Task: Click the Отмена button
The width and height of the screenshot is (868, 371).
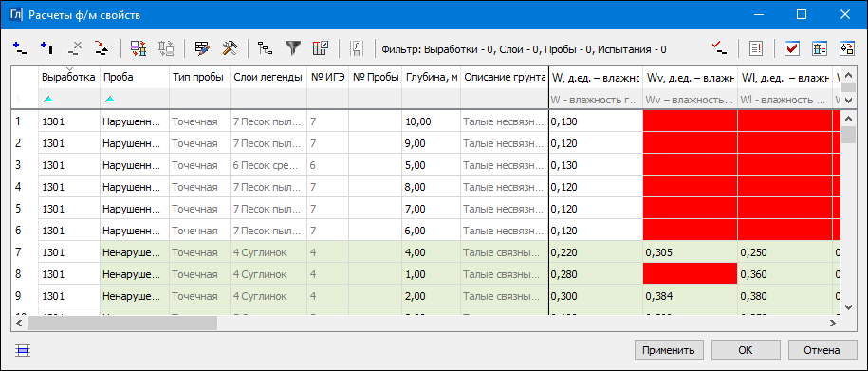Action: 822,350
